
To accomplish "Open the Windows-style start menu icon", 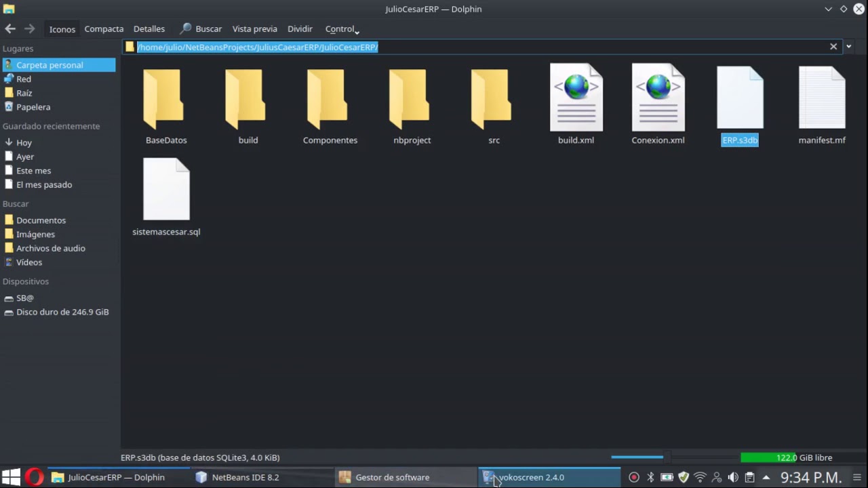I will [x=11, y=477].
